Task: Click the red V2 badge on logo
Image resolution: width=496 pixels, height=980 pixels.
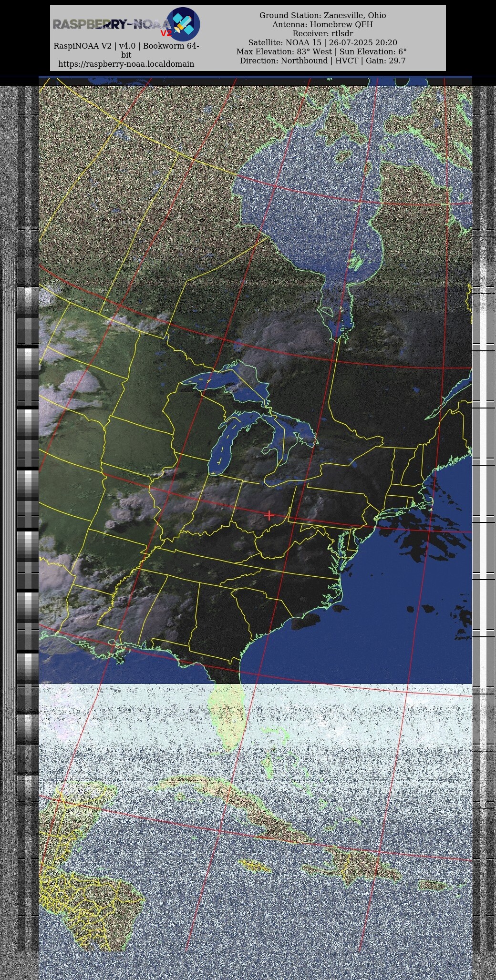Action: click(x=165, y=33)
